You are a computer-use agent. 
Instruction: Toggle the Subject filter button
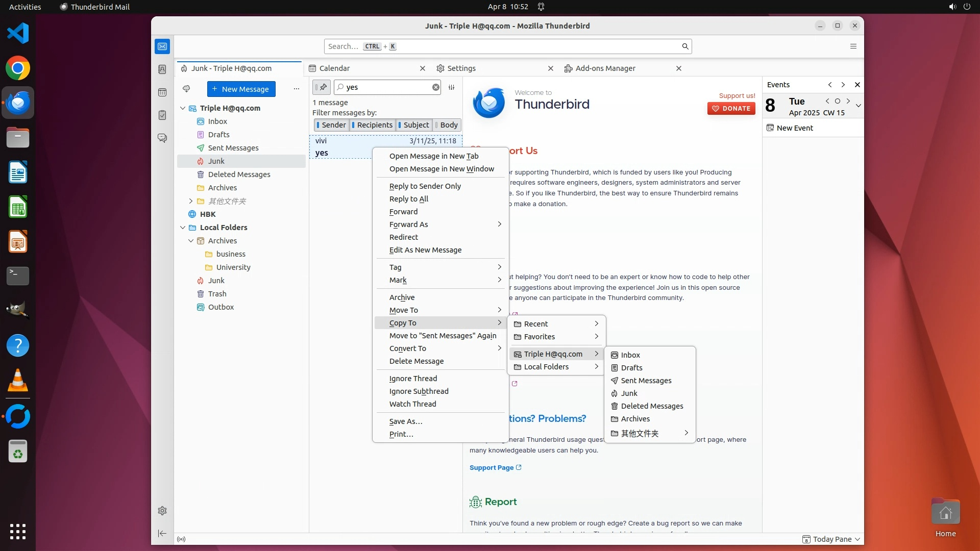(x=414, y=125)
